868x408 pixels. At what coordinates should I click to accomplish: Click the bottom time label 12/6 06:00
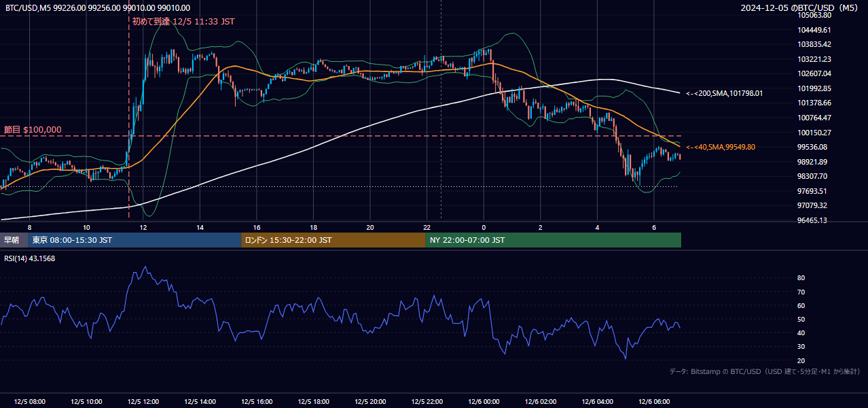coord(654,402)
